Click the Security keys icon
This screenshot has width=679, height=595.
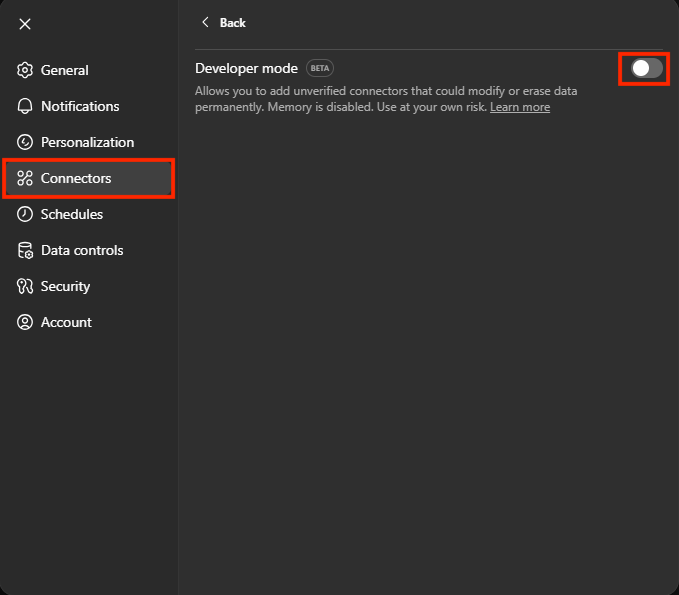[25, 286]
